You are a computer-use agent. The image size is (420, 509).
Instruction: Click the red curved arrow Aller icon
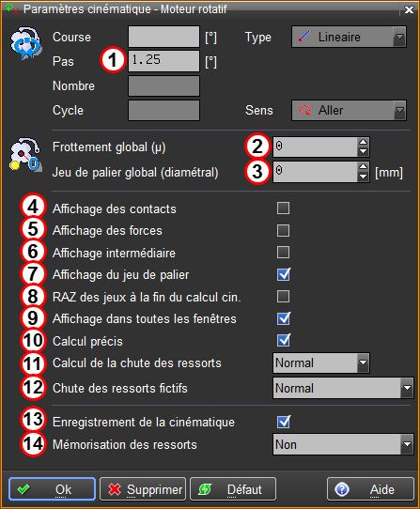click(304, 111)
